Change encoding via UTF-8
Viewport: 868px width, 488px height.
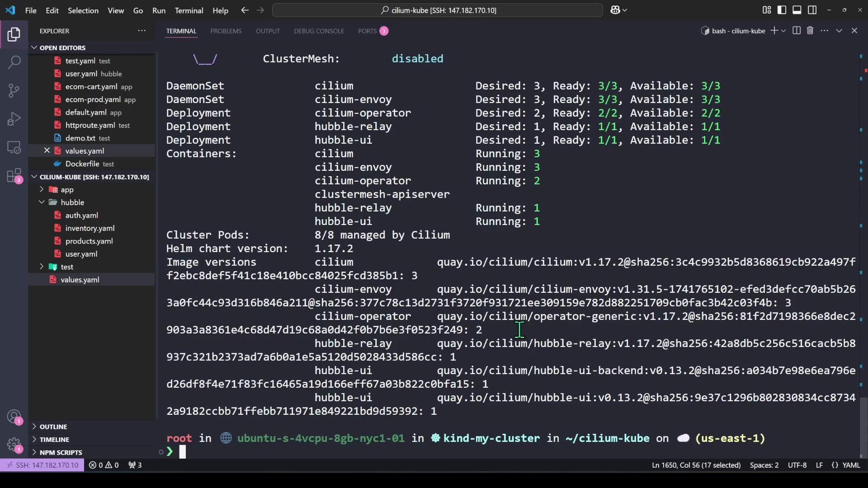pos(797,465)
